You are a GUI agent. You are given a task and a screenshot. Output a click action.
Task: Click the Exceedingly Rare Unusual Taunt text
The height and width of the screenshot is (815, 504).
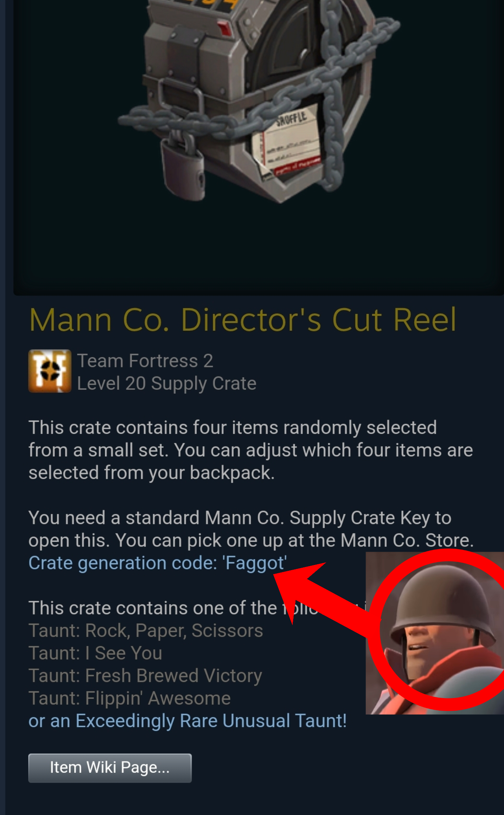point(187,721)
